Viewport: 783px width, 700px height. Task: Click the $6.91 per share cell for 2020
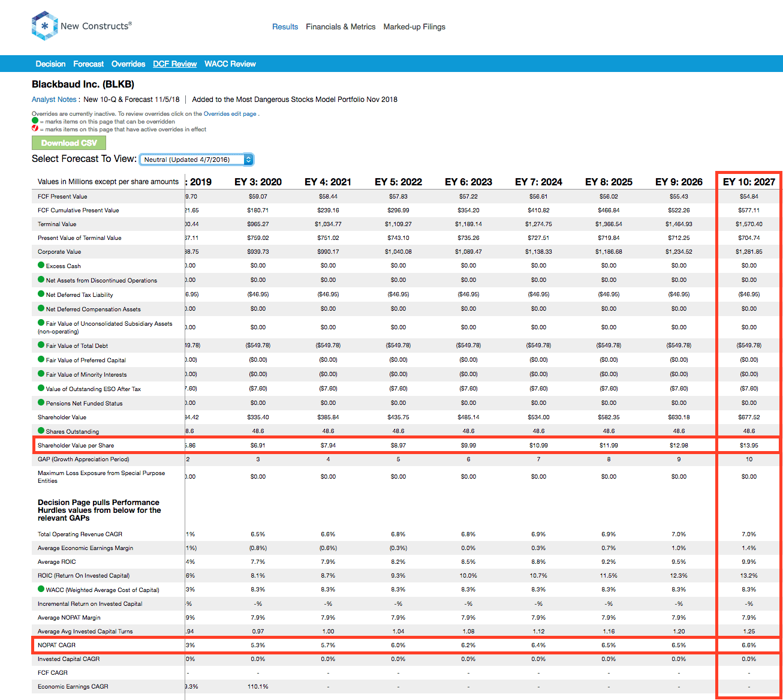click(258, 445)
